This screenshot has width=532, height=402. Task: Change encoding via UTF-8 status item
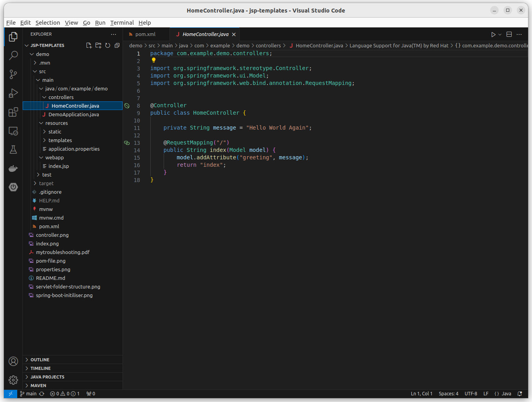click(x=471, y=394)
